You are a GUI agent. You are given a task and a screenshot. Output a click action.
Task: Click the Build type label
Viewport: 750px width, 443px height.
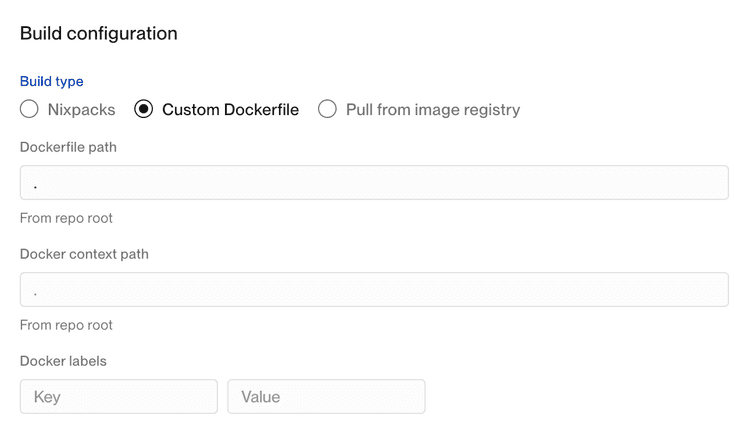pos(52,81)
